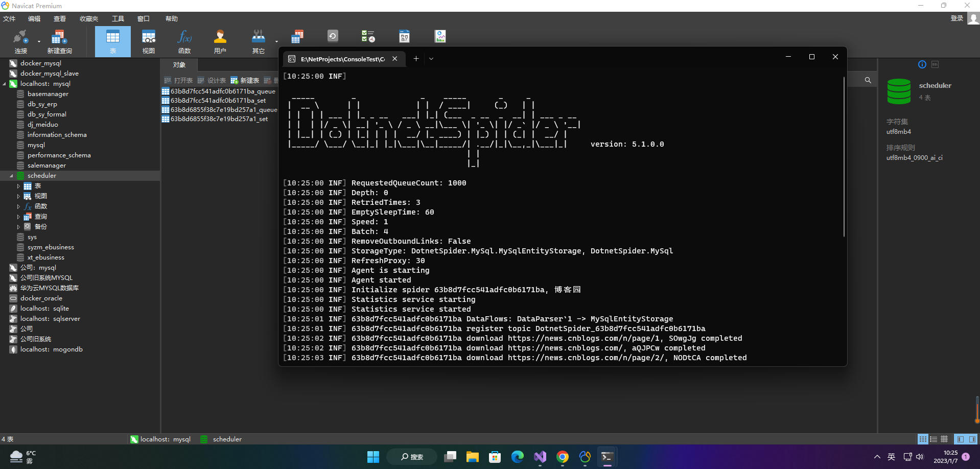980x469 pixels.
Task: Add a new terminal tab with plus button
Action: [416, 59]
